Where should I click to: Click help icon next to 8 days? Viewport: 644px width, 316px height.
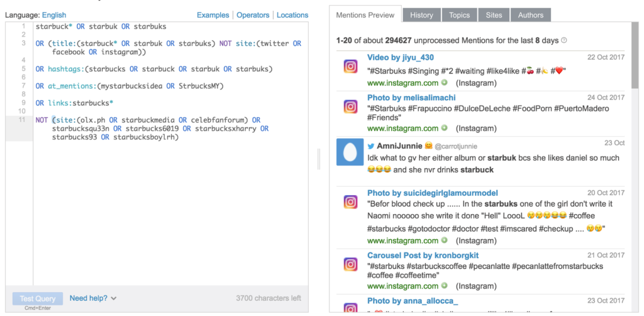click(x=563, y=40)
